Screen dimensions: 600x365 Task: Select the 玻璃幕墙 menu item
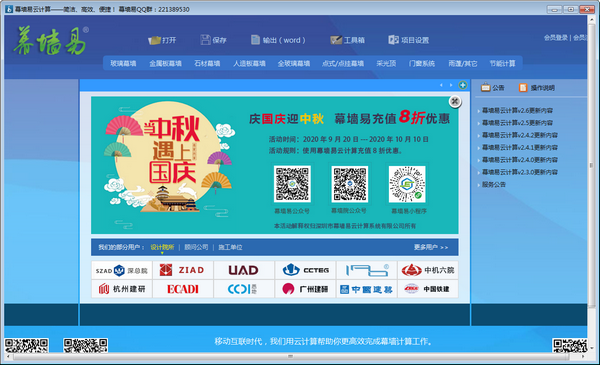point(123,64)
